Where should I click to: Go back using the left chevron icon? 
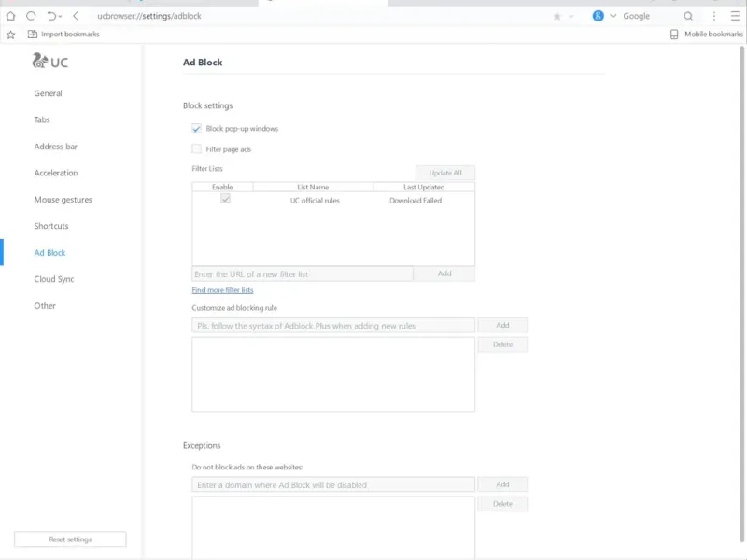[76, 16]
